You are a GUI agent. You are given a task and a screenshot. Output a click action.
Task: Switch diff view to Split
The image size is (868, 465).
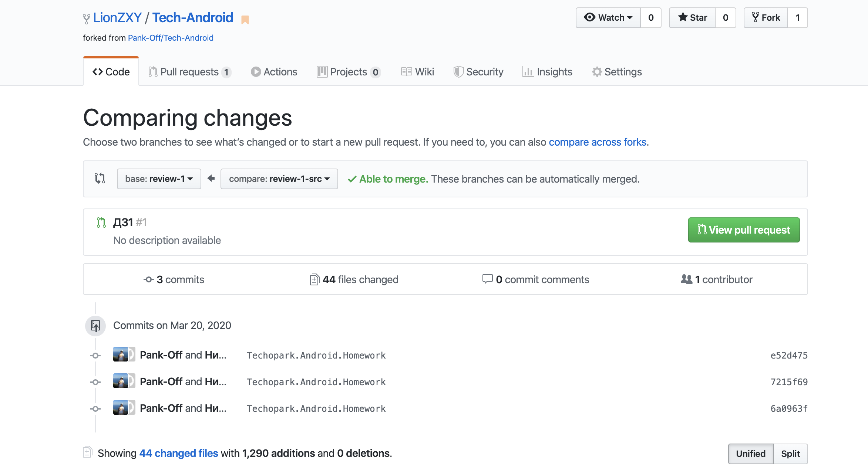(790, 454)
